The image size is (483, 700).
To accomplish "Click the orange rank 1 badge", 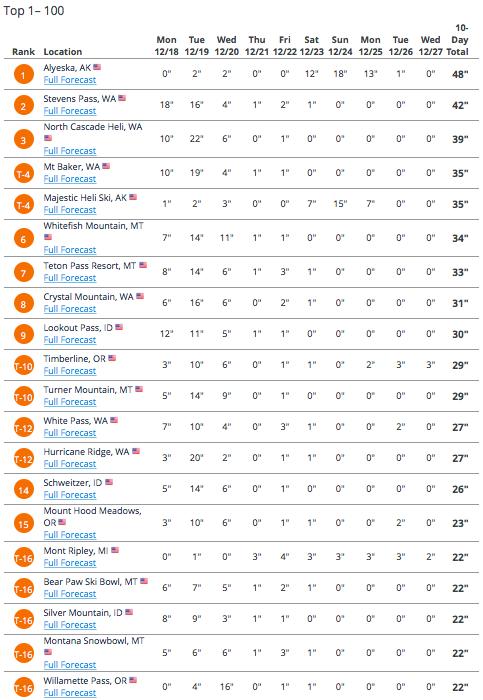I will coord(24,75).
